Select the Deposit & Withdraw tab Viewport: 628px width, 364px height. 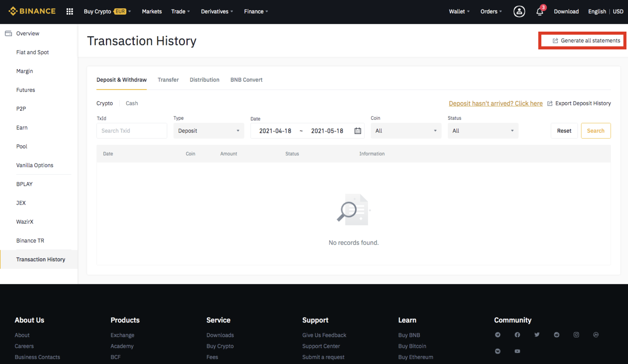[122, 80]
